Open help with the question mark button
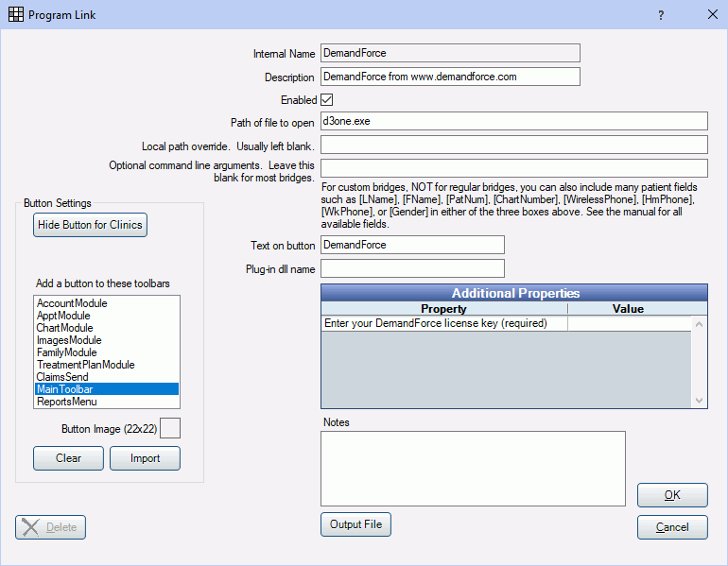728x566 pixels. click(x=661, y=15)
